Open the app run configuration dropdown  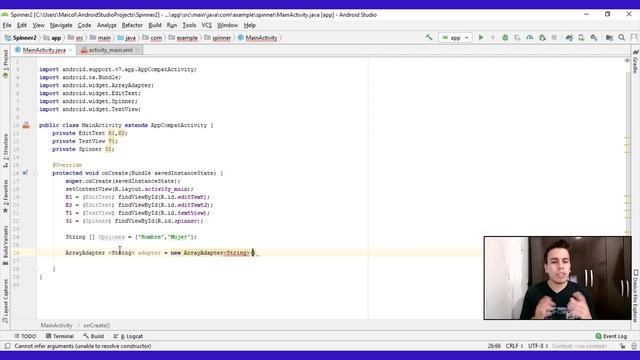click(x=455, y=38)
